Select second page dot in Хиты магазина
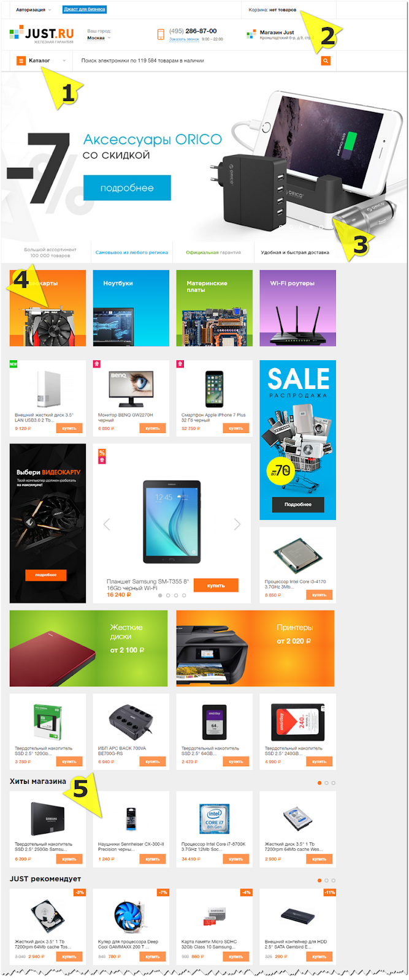 click(326, 783)
